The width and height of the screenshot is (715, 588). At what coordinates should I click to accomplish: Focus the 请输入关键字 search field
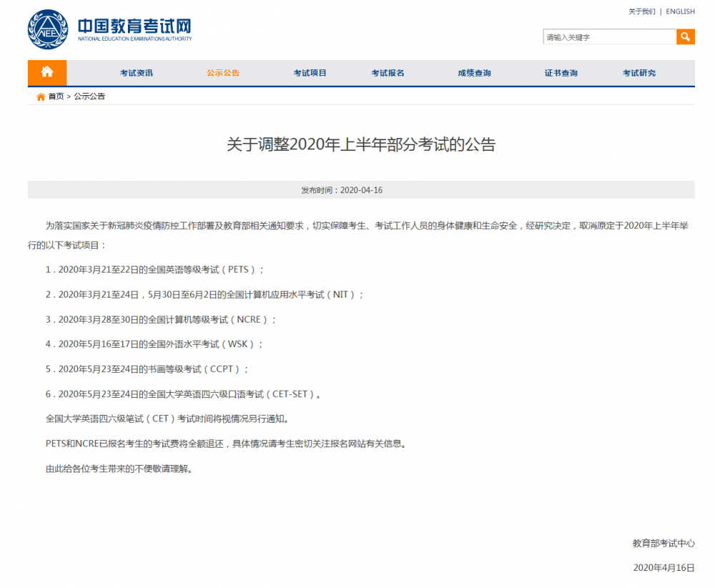(x=609, y=37)
